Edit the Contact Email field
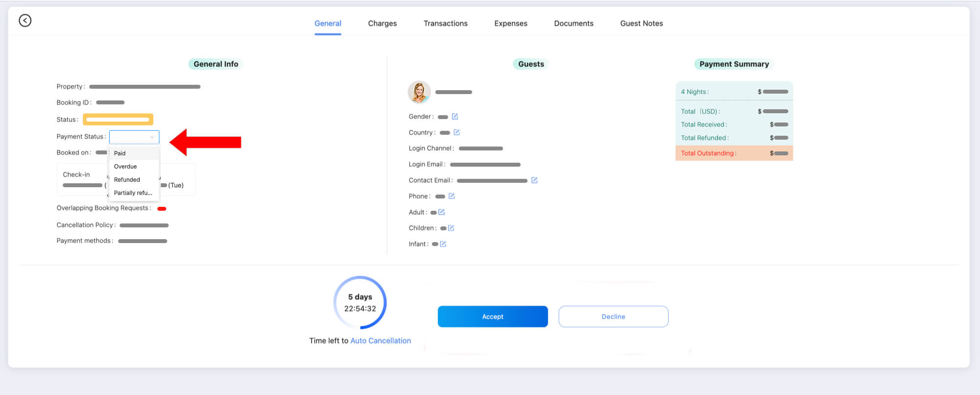980x395 pixels. pos(534,180)
